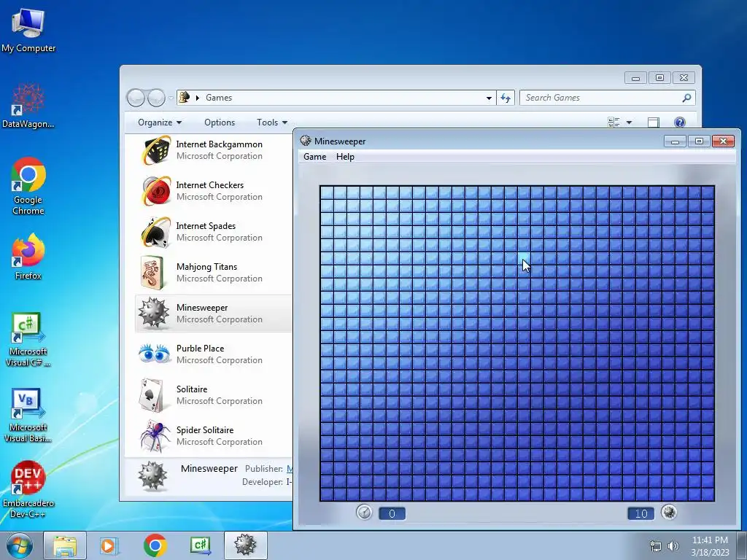Minimize the Minesweeper window
This screenshot has height=560, width=747.
click(675, 141)
